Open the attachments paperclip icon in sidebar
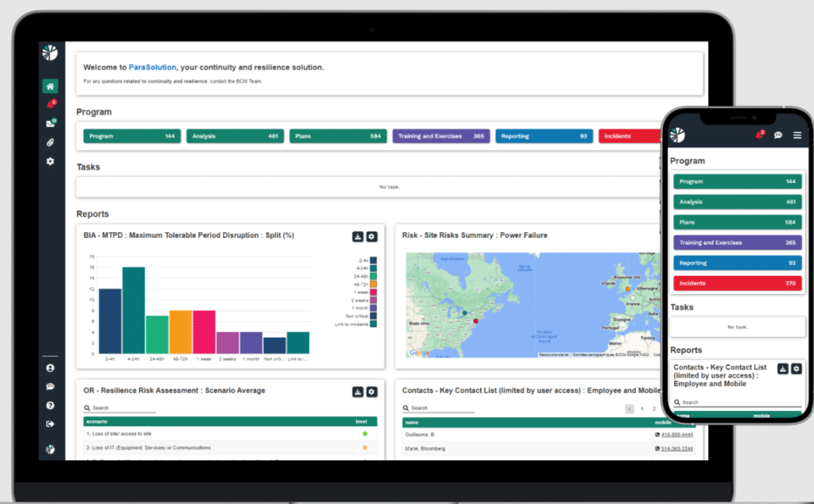This screenshot has width=814, height=504. 49,142
